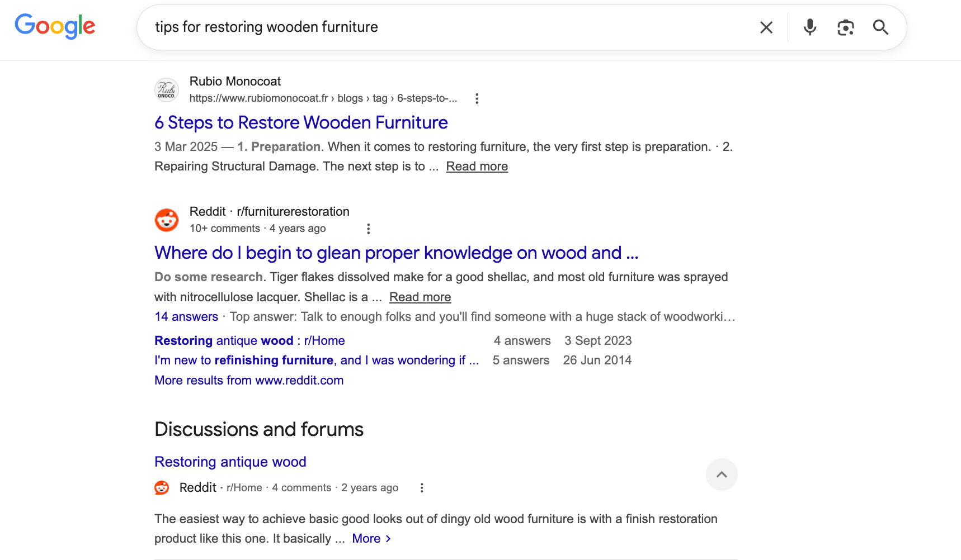The image size is (961, 560).
Task: Open three-dot menu on Rubio Monocoat result
Action: [x=477, y=98]
